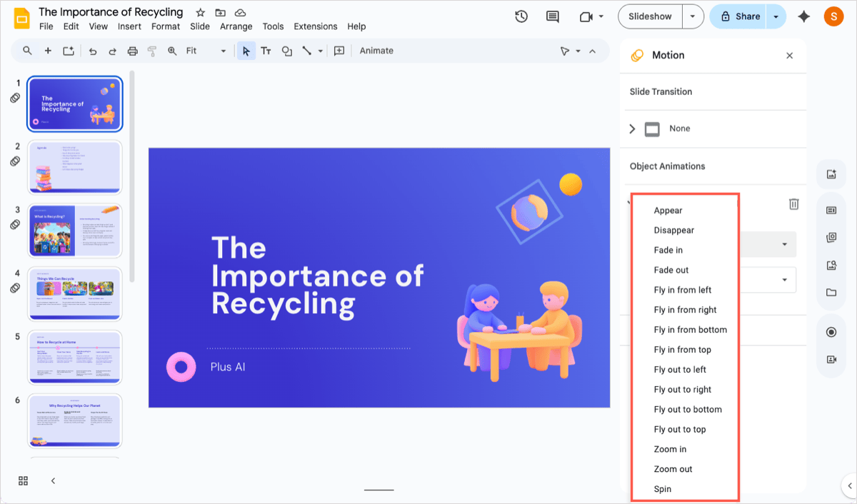Open grid view icon at bottom left
The width and height of the screenshot is (857, 504).
coord(24,480)
